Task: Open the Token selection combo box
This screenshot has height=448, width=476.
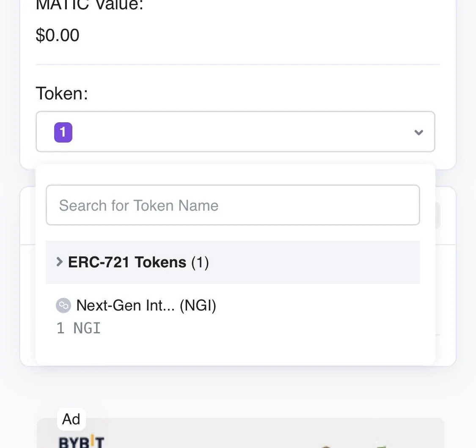Action: (235, 132)
